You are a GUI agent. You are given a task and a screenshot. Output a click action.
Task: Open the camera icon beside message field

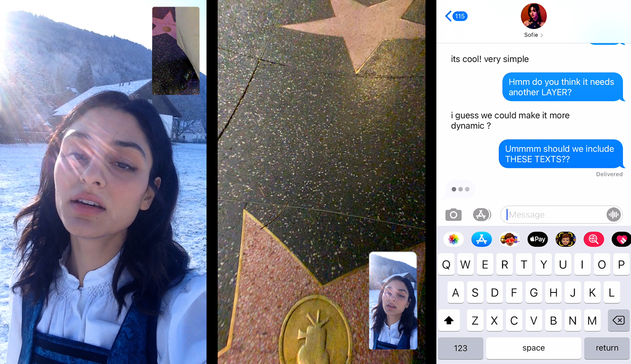[453, 215]
